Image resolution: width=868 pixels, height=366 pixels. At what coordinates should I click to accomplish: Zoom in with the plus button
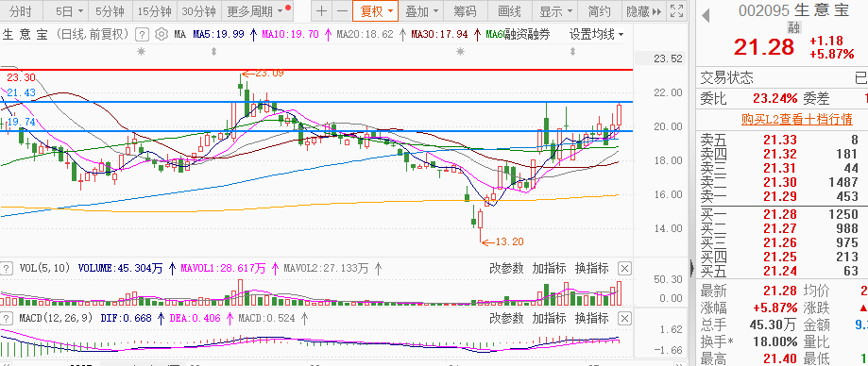tap(321, 11)
